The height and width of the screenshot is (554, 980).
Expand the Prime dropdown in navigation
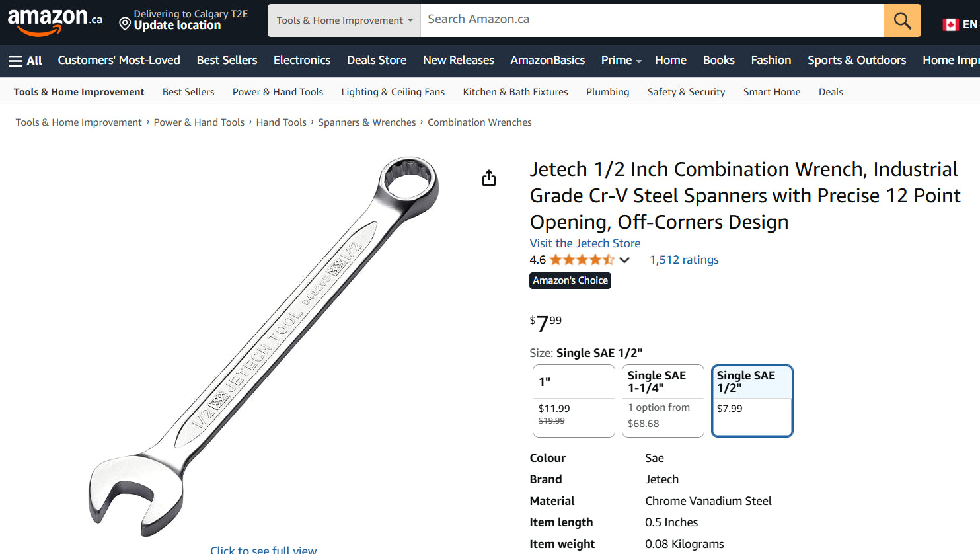pyautogui.click(x=621, y=60)
